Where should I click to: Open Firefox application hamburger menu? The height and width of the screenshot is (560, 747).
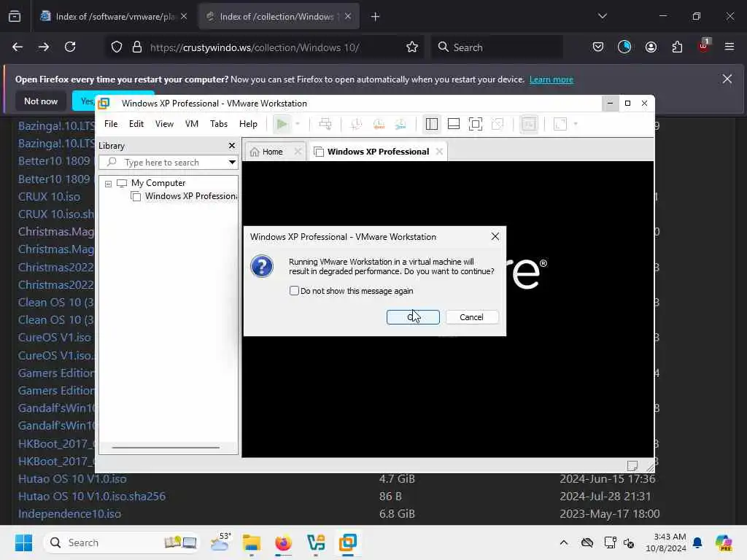729,47
